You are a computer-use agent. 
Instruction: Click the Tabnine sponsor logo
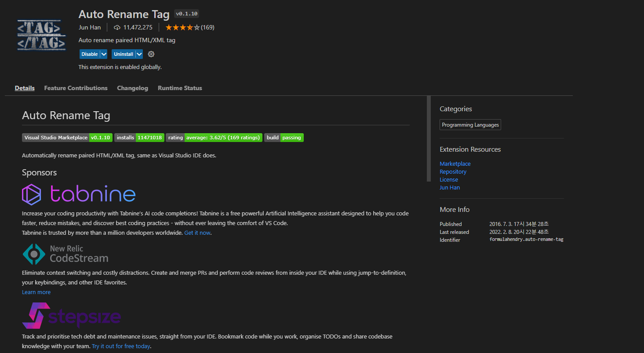pos(79,194)
